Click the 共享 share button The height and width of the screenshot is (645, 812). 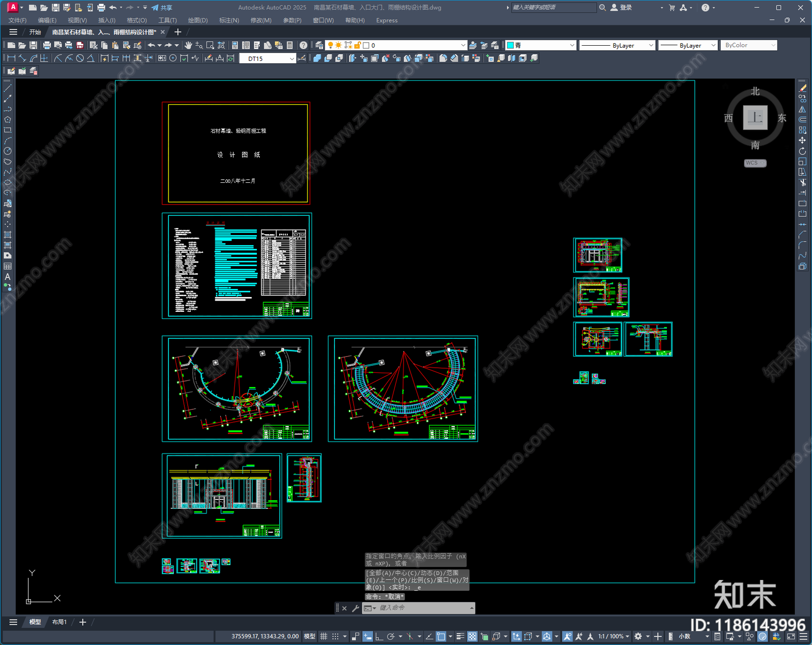click(x=162, y=8)
